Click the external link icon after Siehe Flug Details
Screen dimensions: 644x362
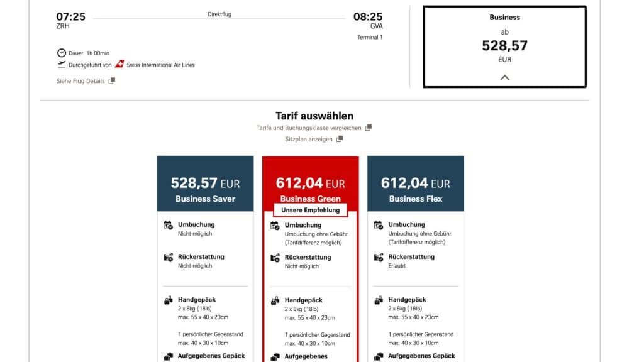(112, 81)
